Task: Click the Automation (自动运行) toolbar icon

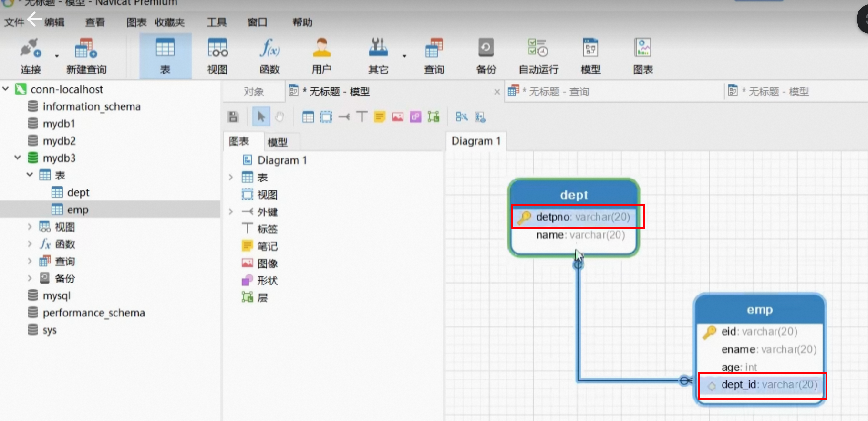Action: pyautogui.click(x=538, y=56)
